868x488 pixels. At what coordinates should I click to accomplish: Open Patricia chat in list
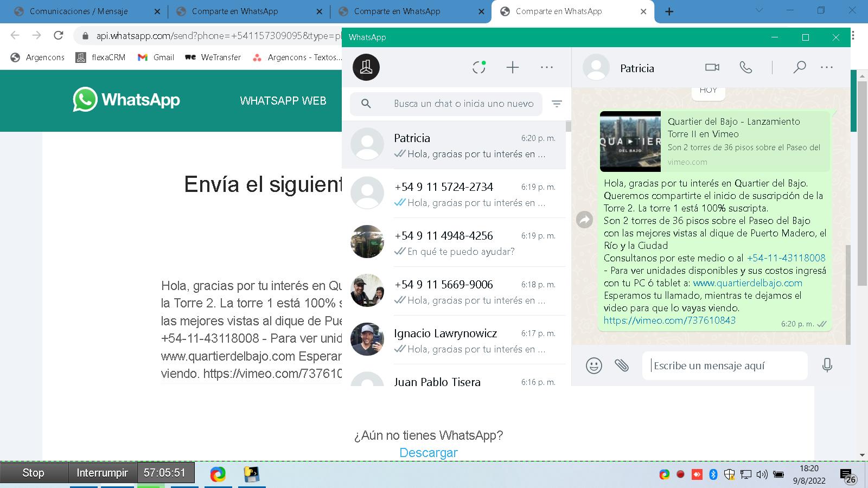point(454,145)
